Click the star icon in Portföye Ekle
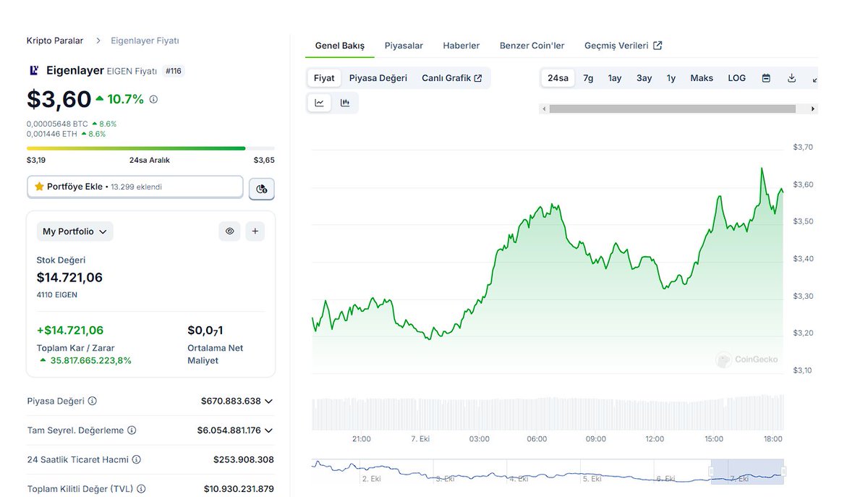Viewport: 868px width, 497px height. 39,187
